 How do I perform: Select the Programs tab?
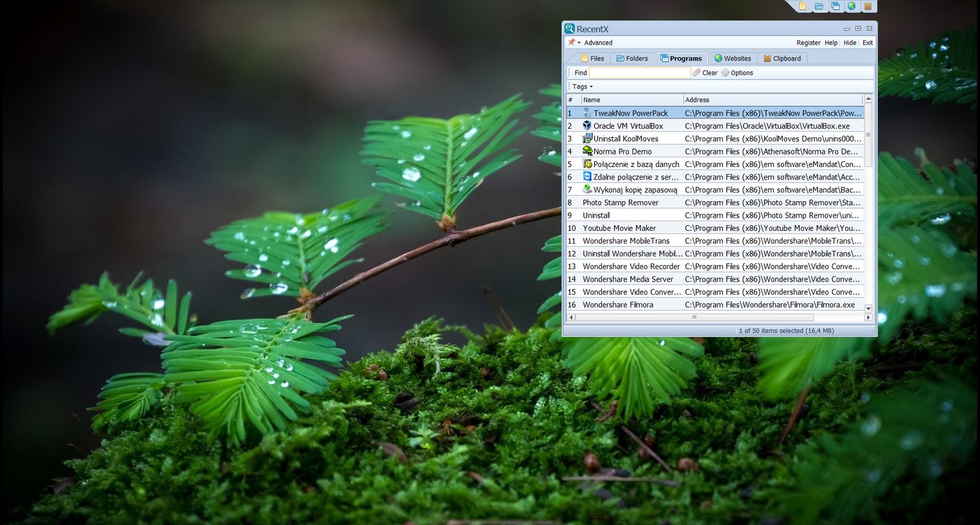click(x=681, y=58)
